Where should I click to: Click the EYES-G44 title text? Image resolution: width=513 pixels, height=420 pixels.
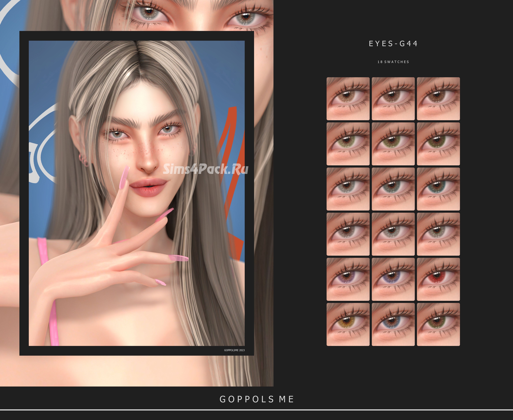coord(393,44)
